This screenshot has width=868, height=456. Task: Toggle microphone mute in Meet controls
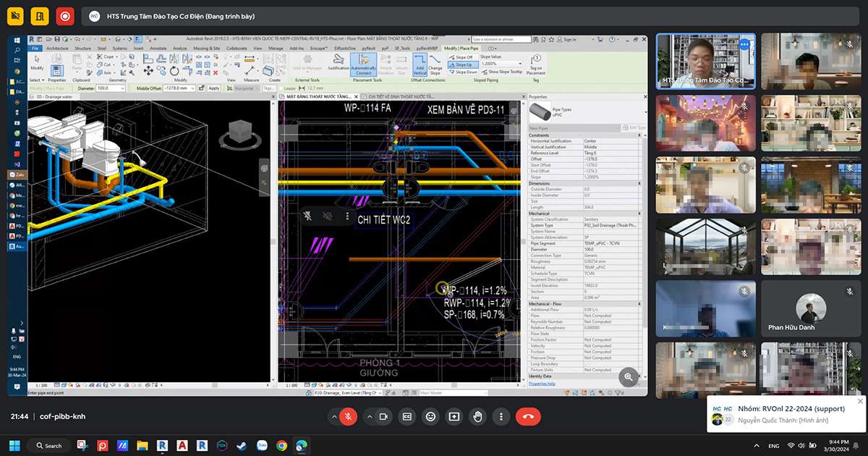[x=348, y=416]
